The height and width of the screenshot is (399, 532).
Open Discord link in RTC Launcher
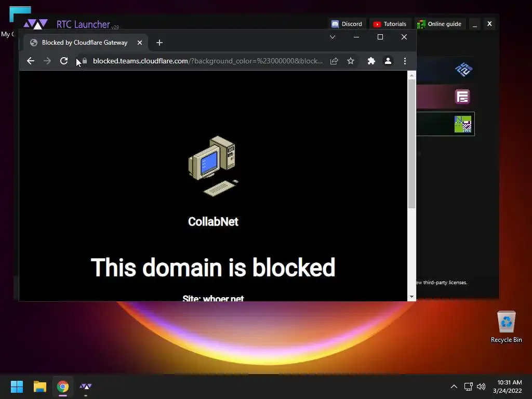click(x=347, y=24)
